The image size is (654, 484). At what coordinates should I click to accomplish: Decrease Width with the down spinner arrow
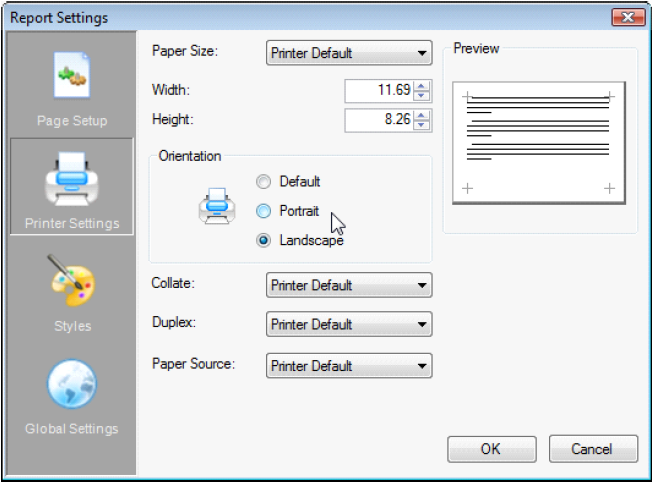click(x=422, y=96)
